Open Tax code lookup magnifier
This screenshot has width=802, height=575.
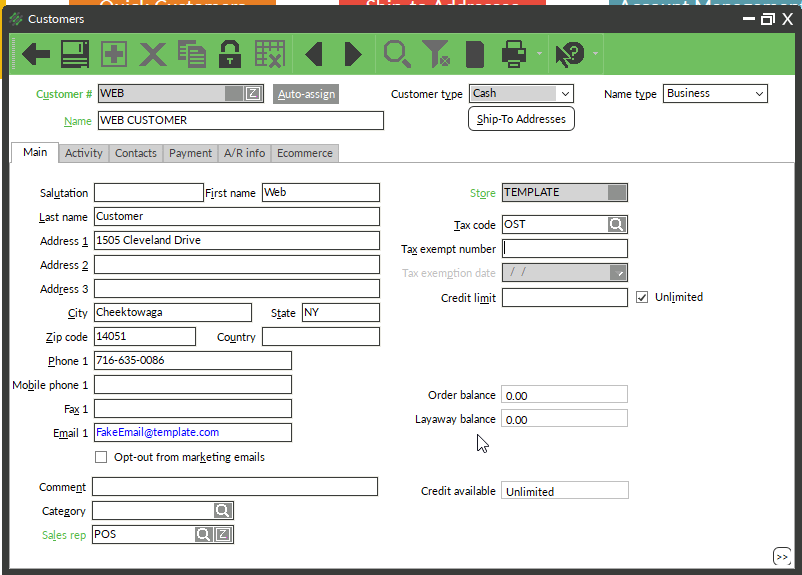click(617, 225)
